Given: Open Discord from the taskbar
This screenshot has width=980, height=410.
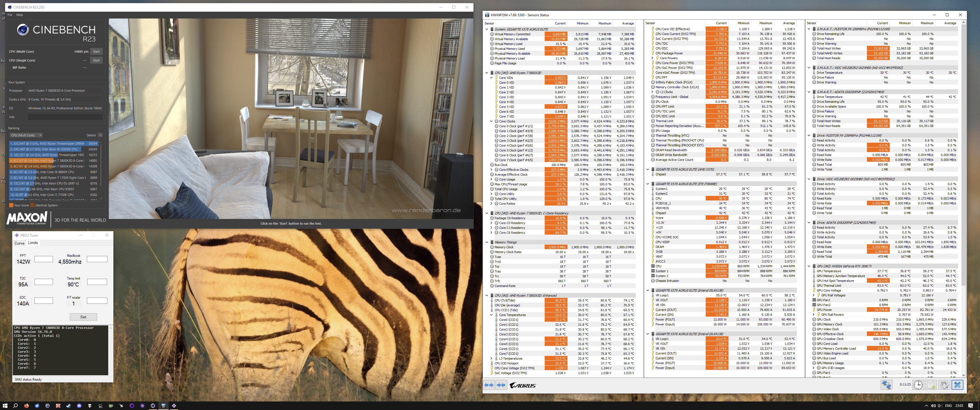Looking at the screenshot, I should coord(79,405).
